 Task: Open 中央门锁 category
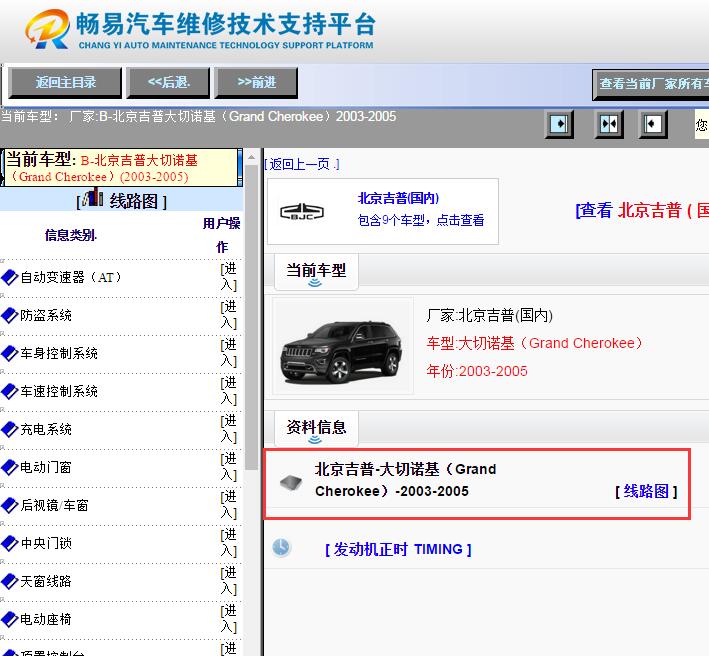[x=46, y=543]
